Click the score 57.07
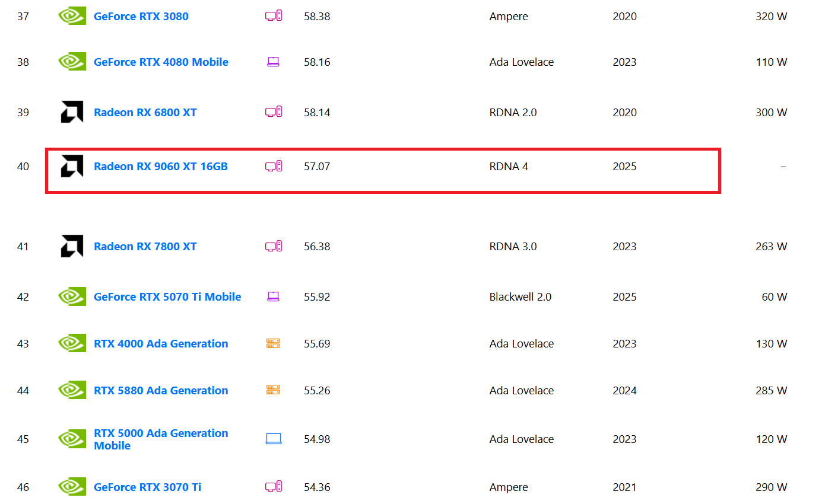 (317, 167)
